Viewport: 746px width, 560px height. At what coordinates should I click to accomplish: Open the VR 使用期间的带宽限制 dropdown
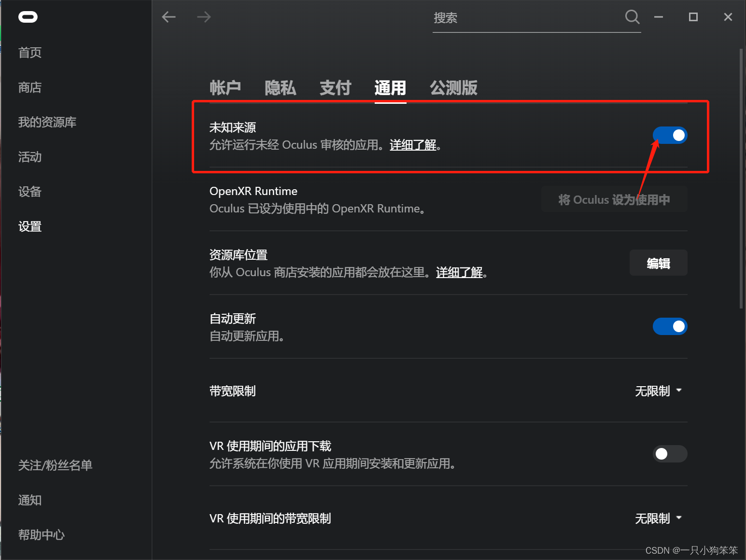(x=659, y=518)
